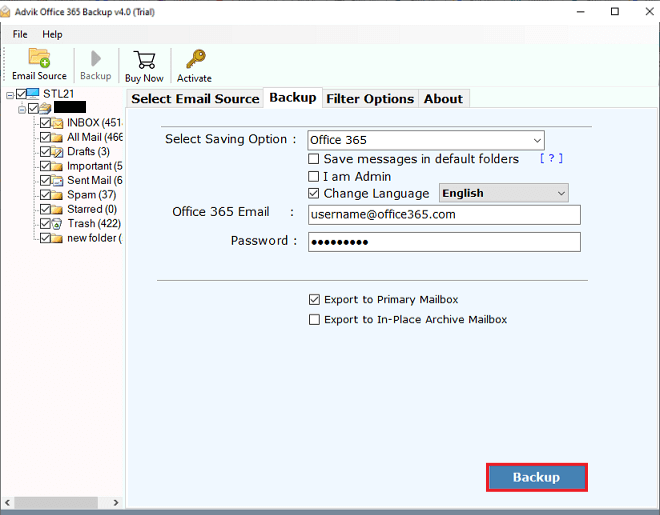
Task: Select the Sent Mail tree row
Action: click(95, 180)
